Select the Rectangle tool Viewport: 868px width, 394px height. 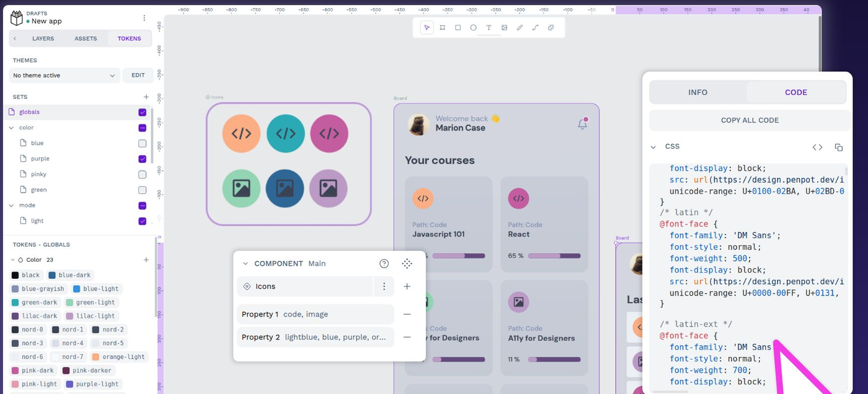point(458,27)
